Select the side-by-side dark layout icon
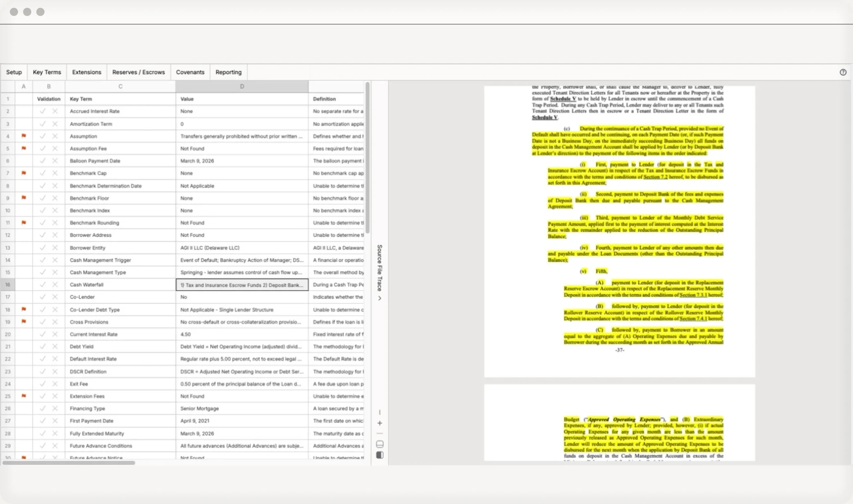Screen dimensions: 853x504 [x=380, y=455]
